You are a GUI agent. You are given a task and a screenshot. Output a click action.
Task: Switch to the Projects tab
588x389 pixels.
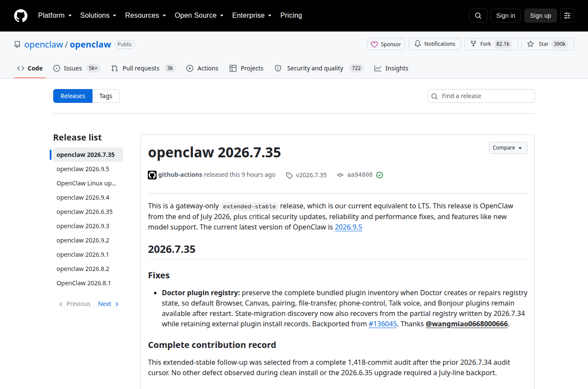(246, 68)
